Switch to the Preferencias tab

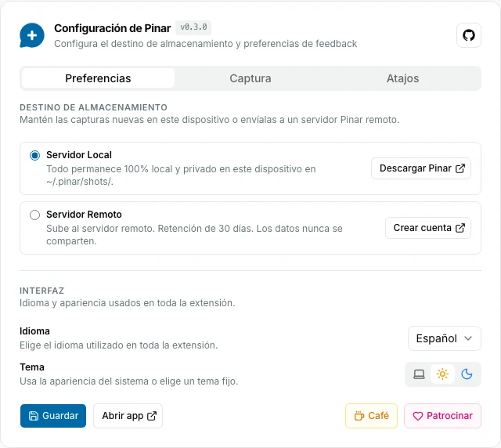(98, 78)
